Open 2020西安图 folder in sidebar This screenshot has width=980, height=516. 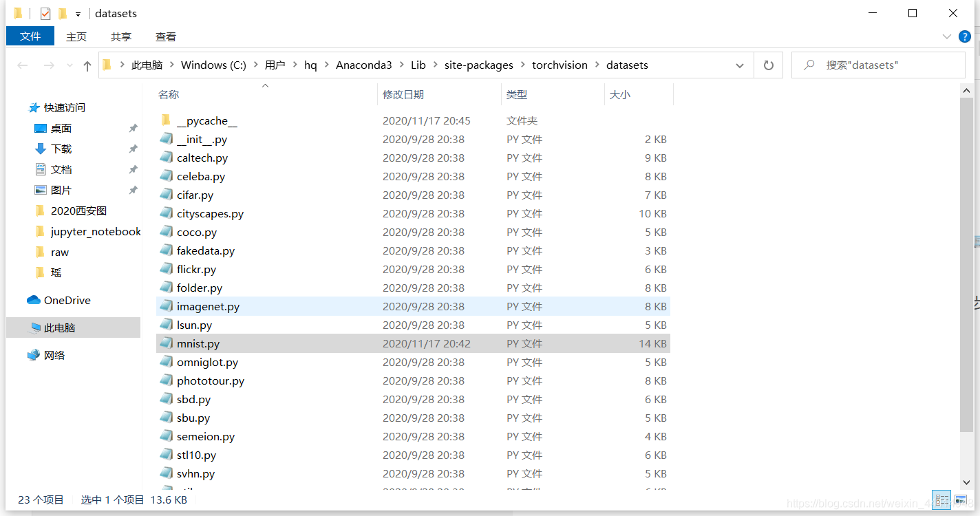[x=78, y=211]
